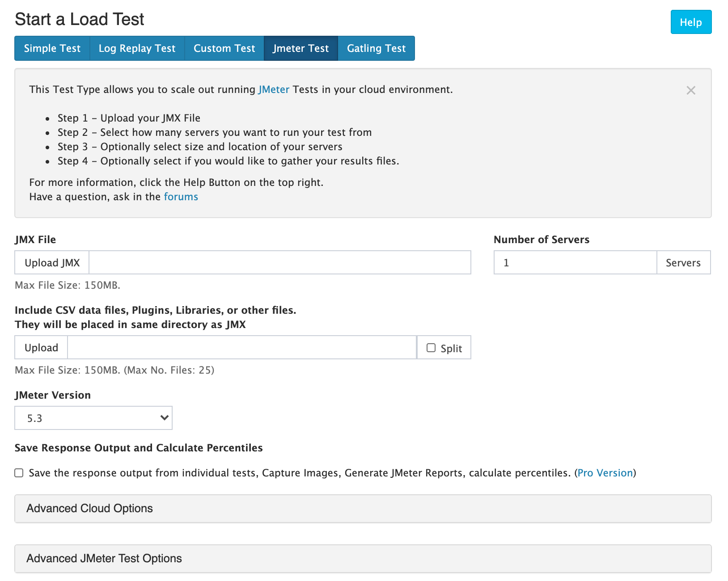Click the 'JMX File' field label

click(x=35, y=240)
